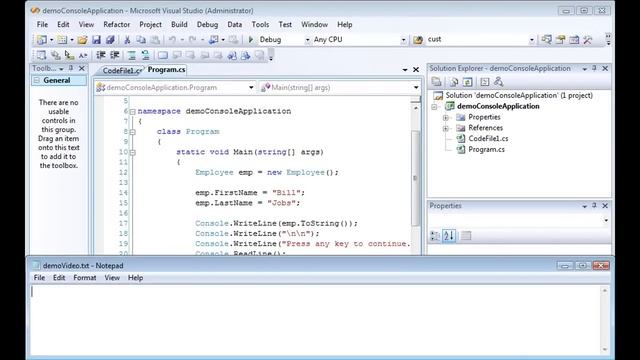
Task: Open the Format menu in Notepad
Action: [84, 278]
